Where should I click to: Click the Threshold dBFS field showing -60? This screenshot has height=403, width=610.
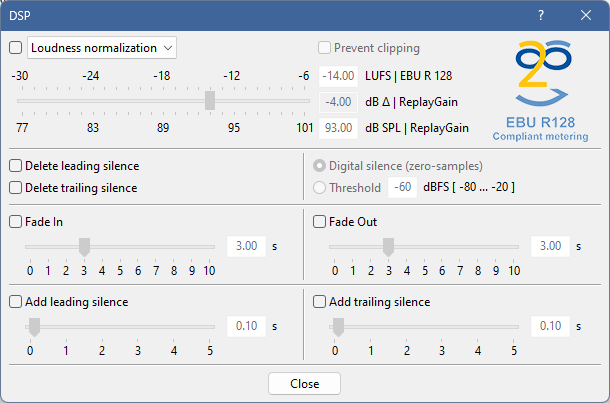point(403,187)
